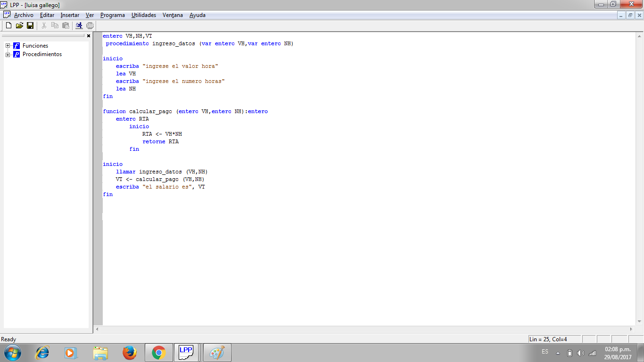
Task: Expand the Funciones tree node
Action: [8, 45]
